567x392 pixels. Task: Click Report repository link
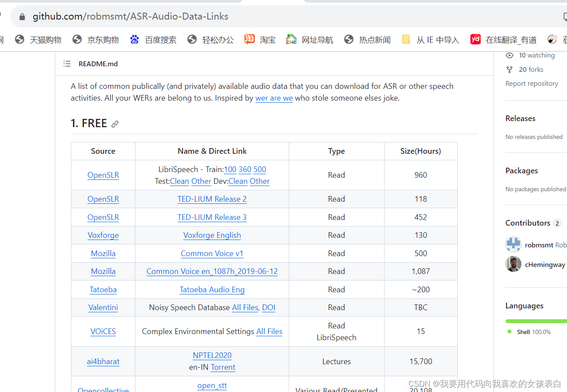point(532,84)
